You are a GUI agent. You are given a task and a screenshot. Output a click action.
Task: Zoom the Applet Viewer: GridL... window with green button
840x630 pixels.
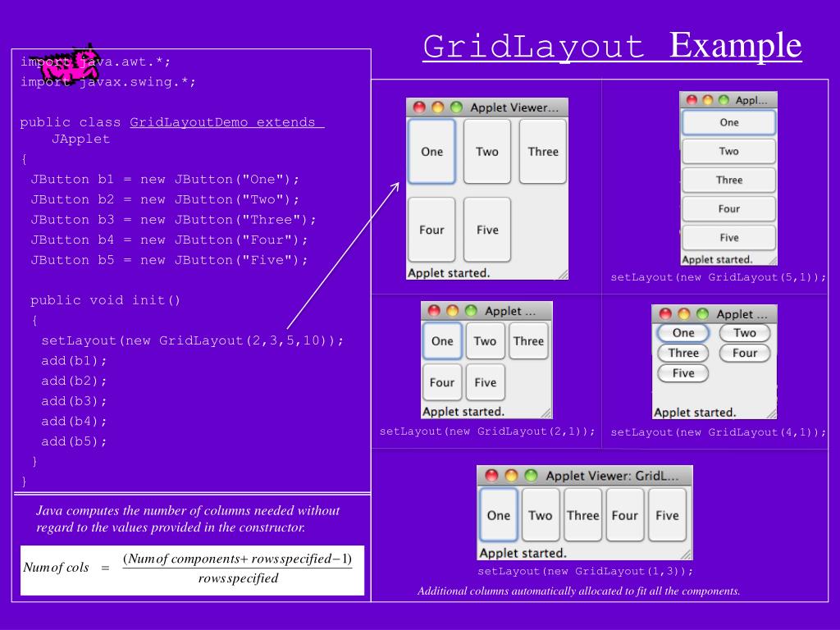pyautogui.click(x=531, y=475)
